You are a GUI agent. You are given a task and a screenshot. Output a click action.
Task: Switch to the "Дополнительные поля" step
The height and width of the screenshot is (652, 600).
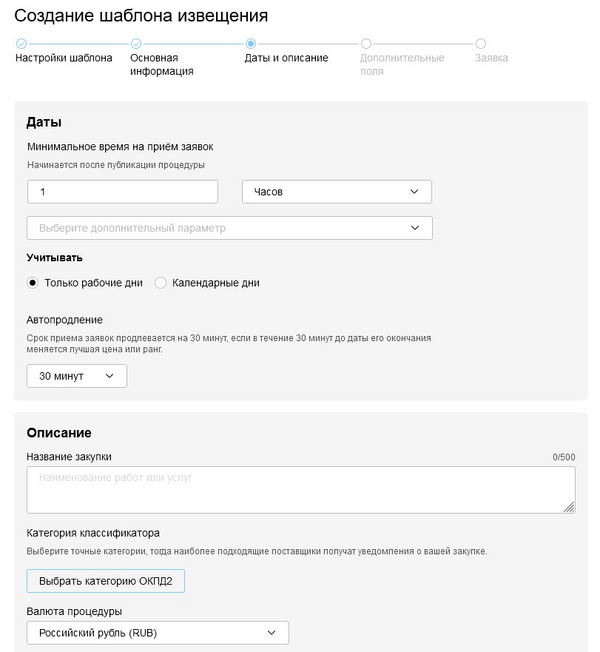click(x=402, y=64)
